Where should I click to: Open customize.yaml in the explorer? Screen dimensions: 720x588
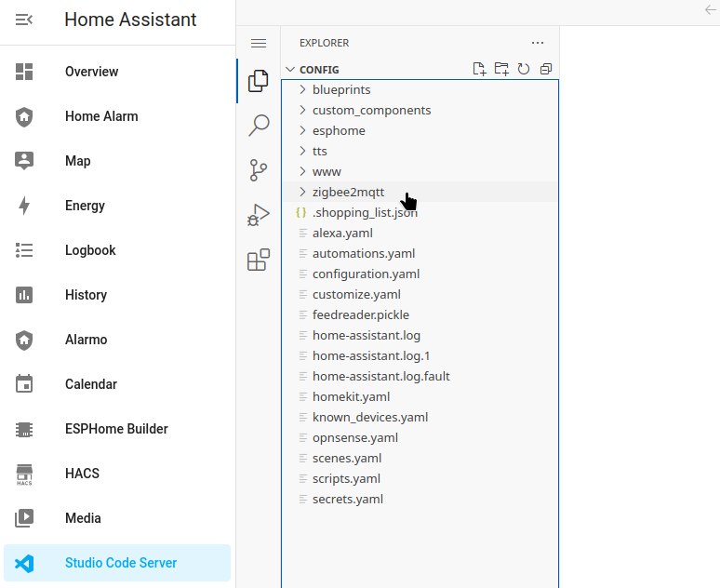(x=420, y=294)
